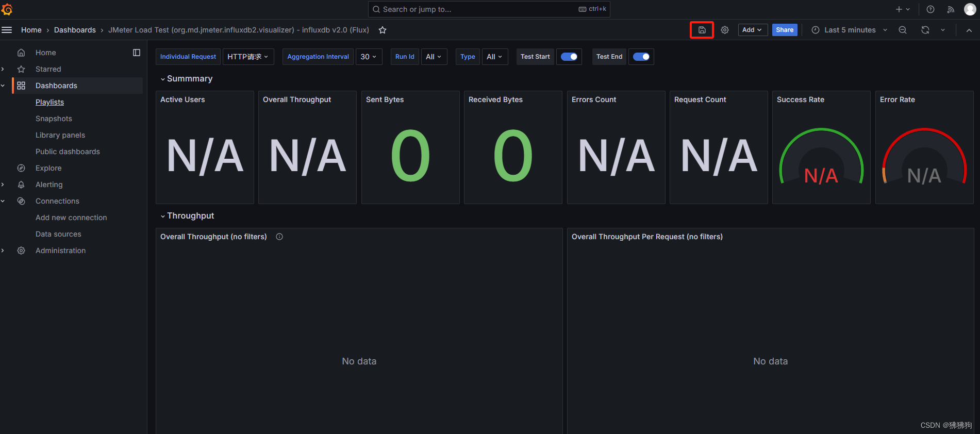Refresh the dashboard

(x=925, y=30)
